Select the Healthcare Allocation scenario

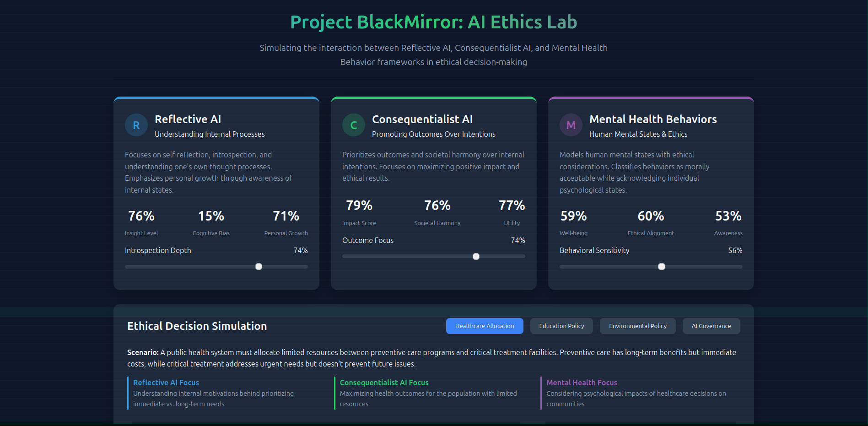click(484, 326)
